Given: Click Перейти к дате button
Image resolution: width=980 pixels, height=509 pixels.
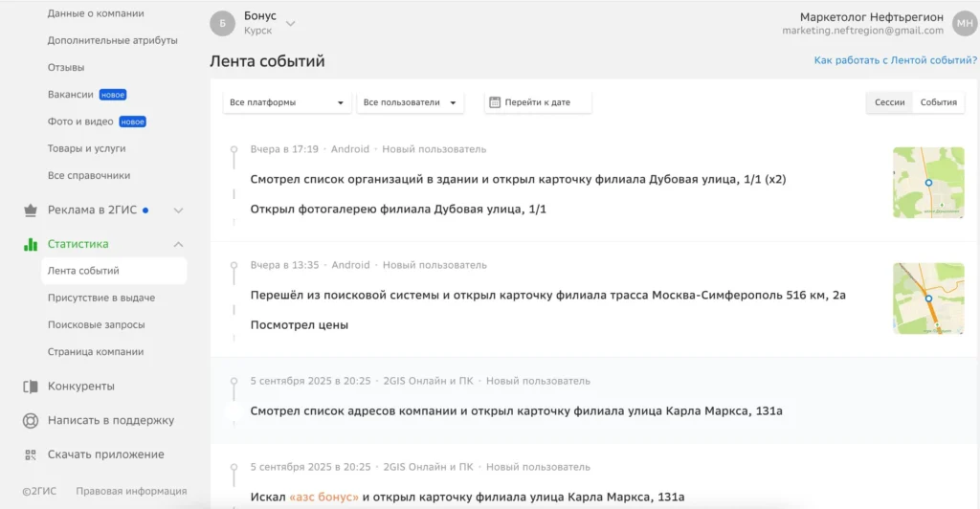Looking at the screenshot, I should pos(538,102).
